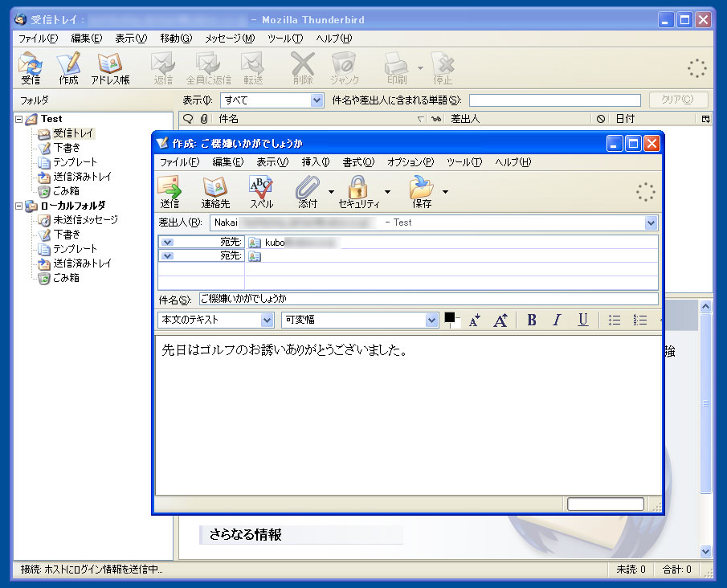The image size is (727, 588).
Task: Insert a numbered list
Action: coord(640,320)
